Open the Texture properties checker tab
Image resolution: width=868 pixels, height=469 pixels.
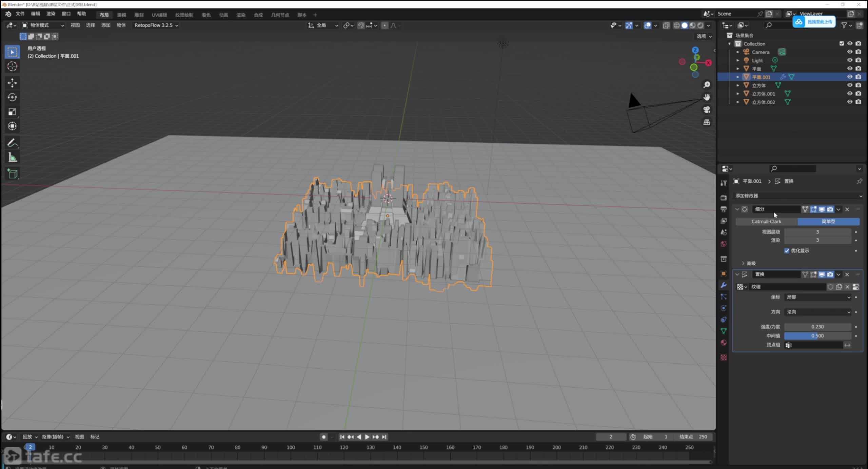click(724, 358)
